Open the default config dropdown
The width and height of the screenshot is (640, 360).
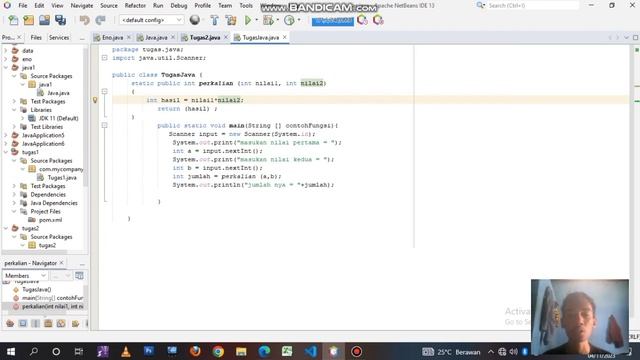tap(151, 20)
